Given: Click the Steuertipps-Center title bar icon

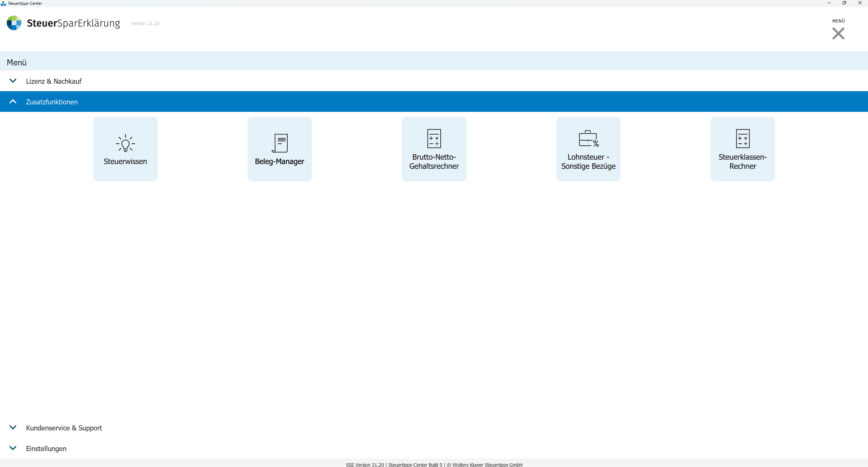Looking at the screenshot, I should [x=3, y=3].
